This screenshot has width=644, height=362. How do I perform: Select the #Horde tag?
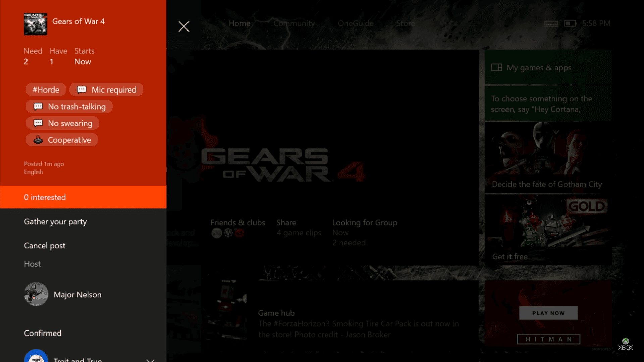pyautogui.click(x=46, y=89)
